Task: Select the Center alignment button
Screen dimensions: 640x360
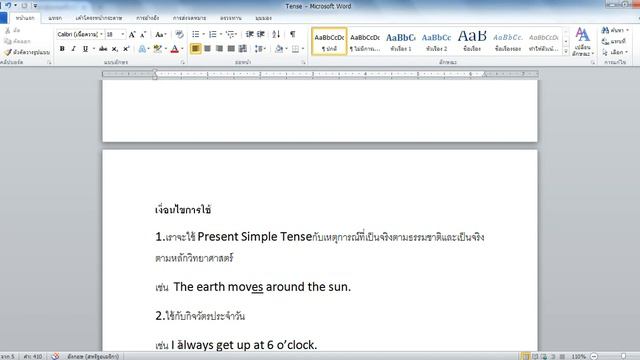Action: coord(207,49)
